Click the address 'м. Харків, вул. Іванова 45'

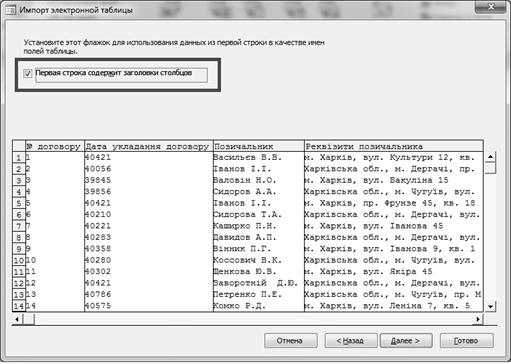pos(394,226)
